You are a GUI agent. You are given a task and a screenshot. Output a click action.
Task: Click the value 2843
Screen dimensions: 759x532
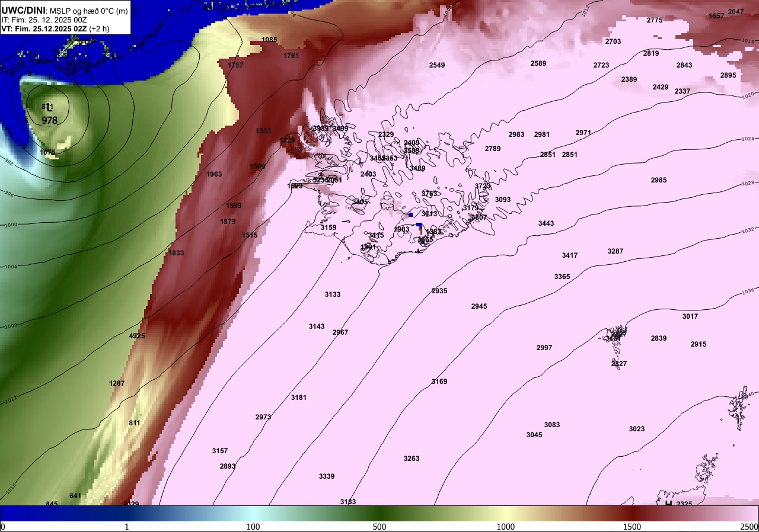[x=684, y=65]
